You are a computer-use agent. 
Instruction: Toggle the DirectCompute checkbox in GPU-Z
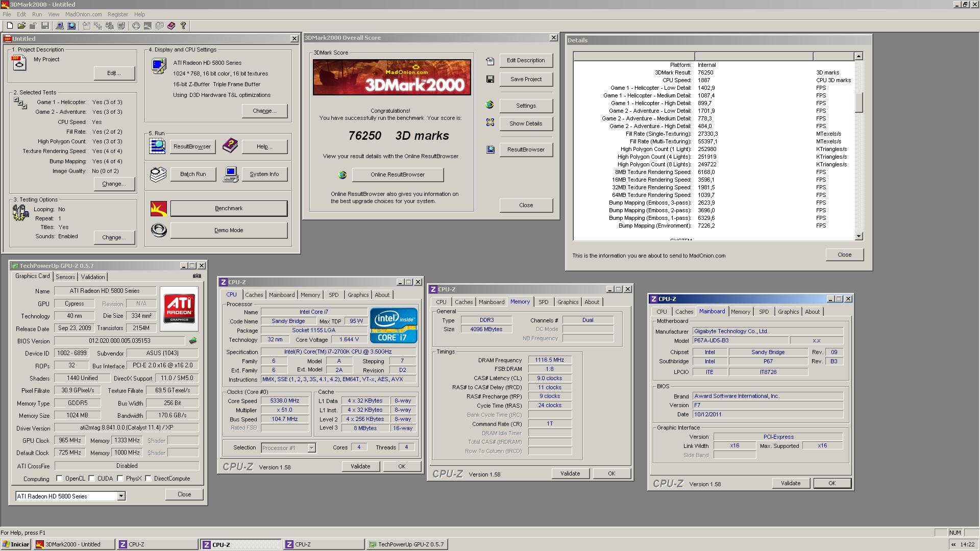[x=148, y=479]
